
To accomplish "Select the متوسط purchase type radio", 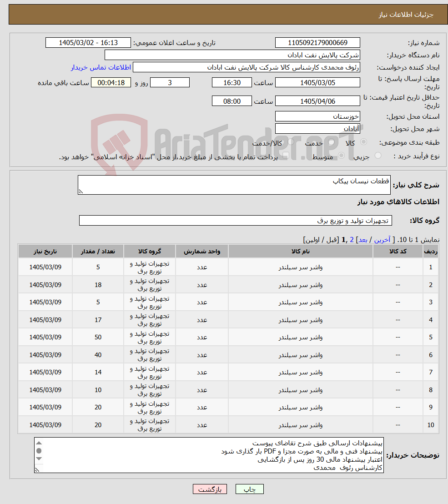I will (342, 156).
